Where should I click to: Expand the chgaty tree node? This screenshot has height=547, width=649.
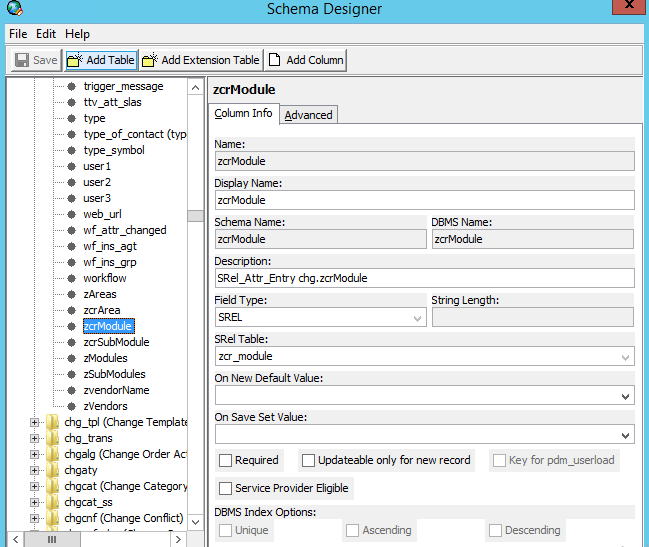[x=34, y=470]
